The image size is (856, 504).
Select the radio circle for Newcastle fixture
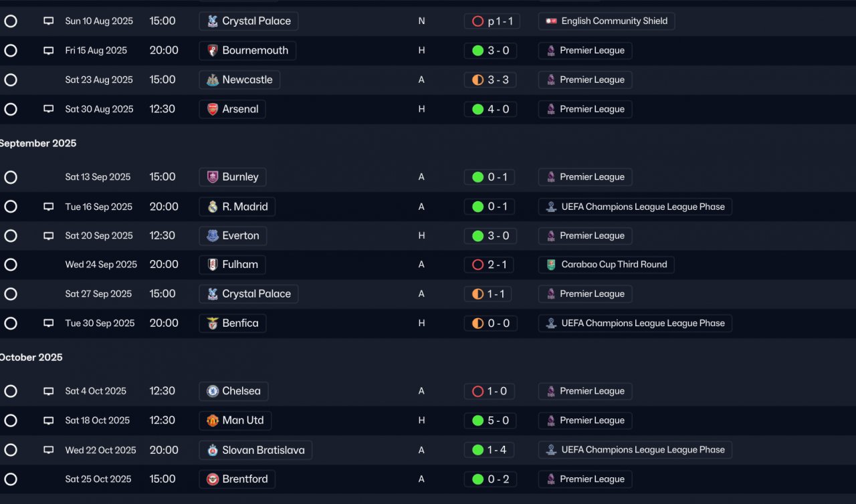point(11,80)
